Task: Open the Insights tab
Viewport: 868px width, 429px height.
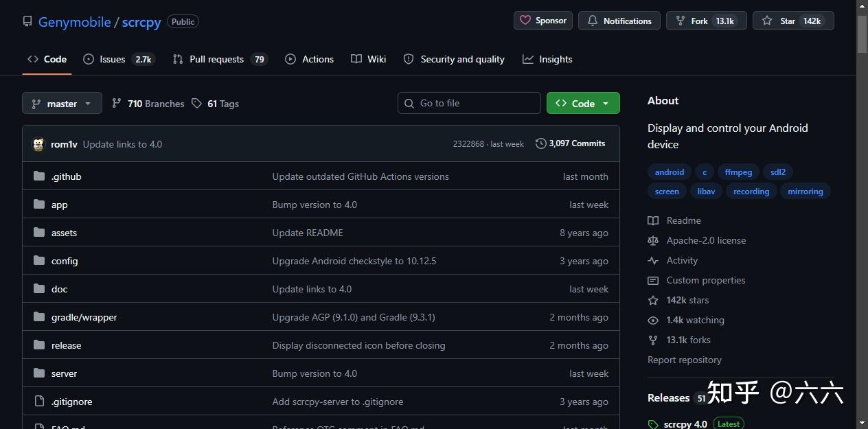Action: click(547, 59)
